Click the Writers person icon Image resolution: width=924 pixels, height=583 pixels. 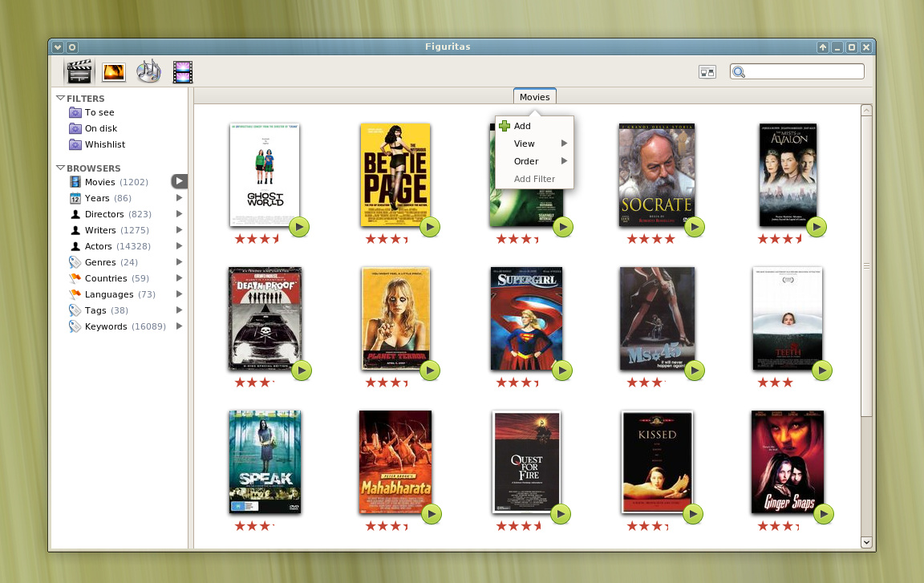pos(75,230)
